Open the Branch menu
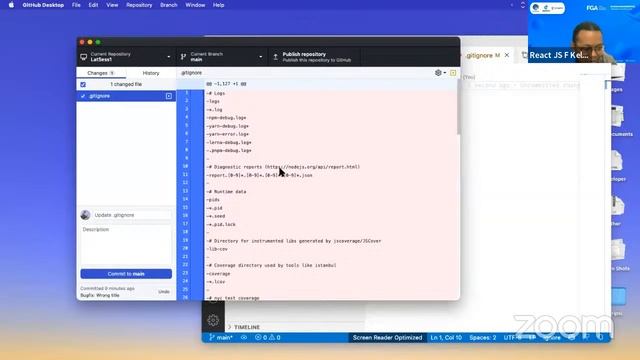Viewport: 640px width, 360px height. [x=169, y=5]
